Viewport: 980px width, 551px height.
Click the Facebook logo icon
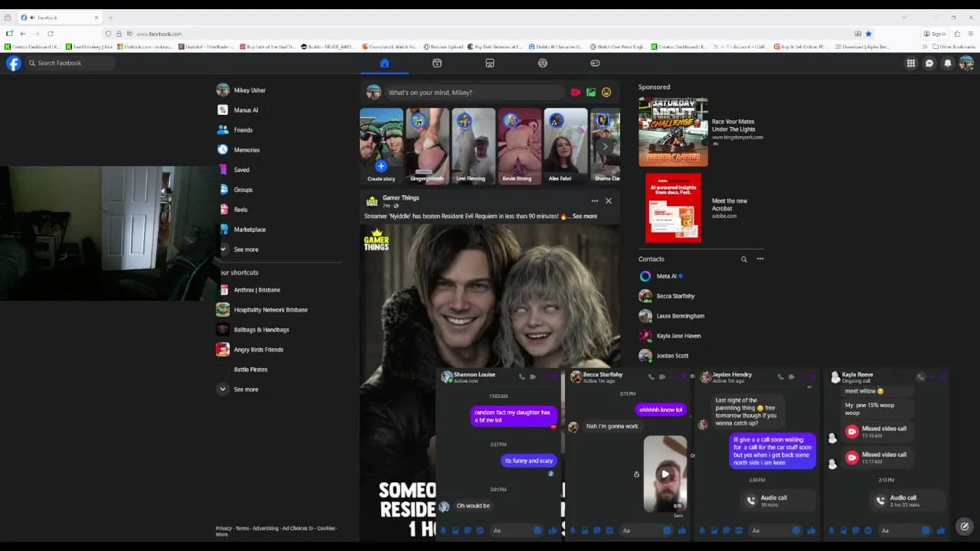click(x=14, y=63)
